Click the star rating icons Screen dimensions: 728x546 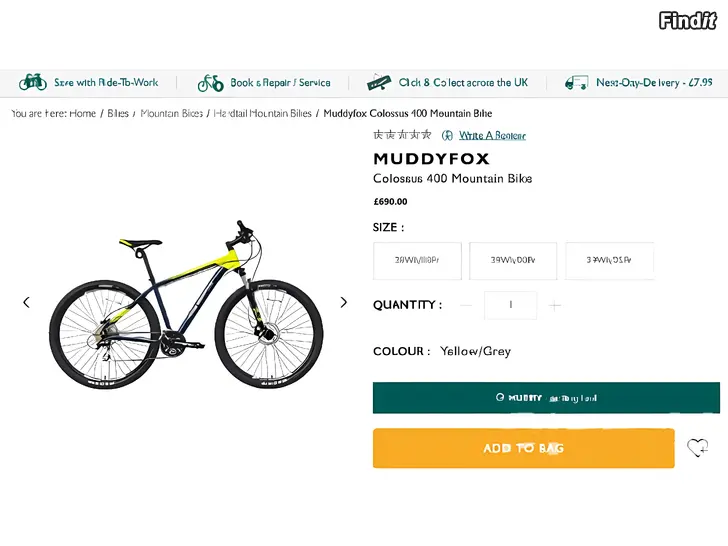tap(402, 135)
